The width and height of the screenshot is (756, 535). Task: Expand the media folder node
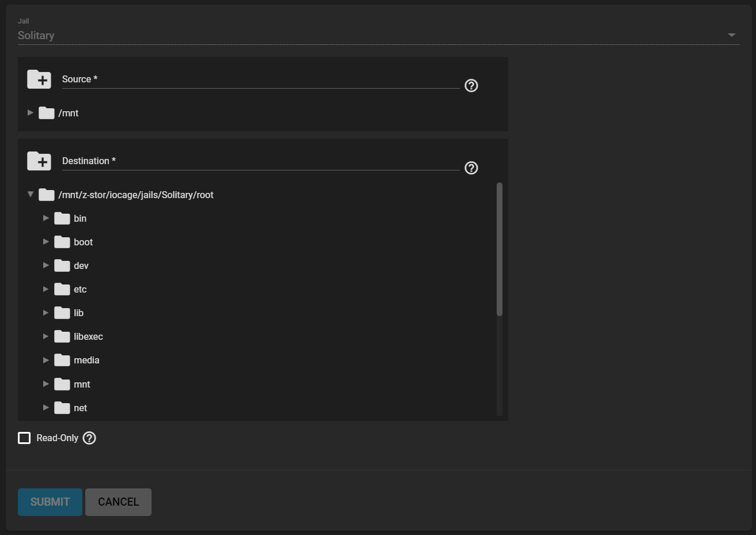(x=46, y=360)
